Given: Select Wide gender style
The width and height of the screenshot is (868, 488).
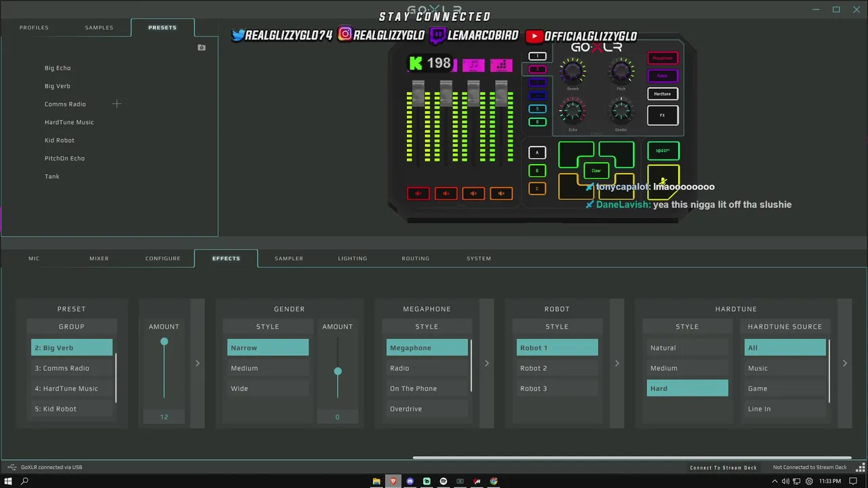Looking at the screenshot, I should [x=268, y=388].
